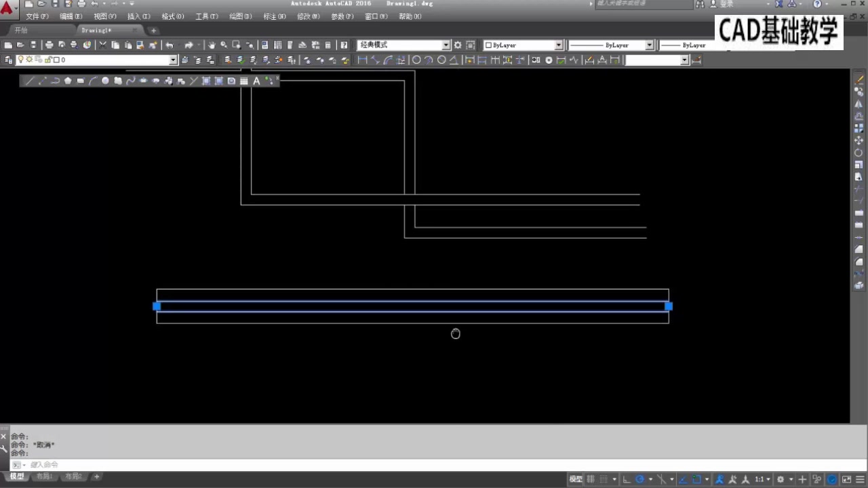The width and height of the screenshot is (868, 488).
Task: Add new drawing tab with plus
Action: 153,30
